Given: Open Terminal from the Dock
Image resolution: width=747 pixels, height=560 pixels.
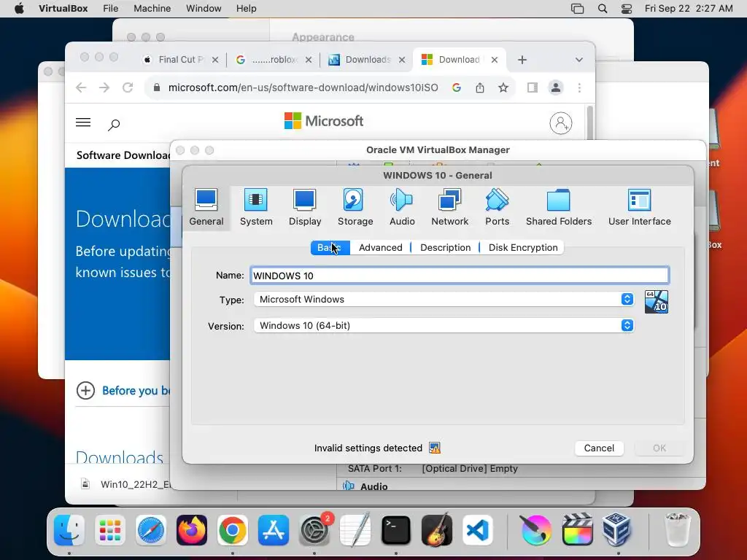Looking at the screenshot, I should pyautogui.click(x=396, y=529).
